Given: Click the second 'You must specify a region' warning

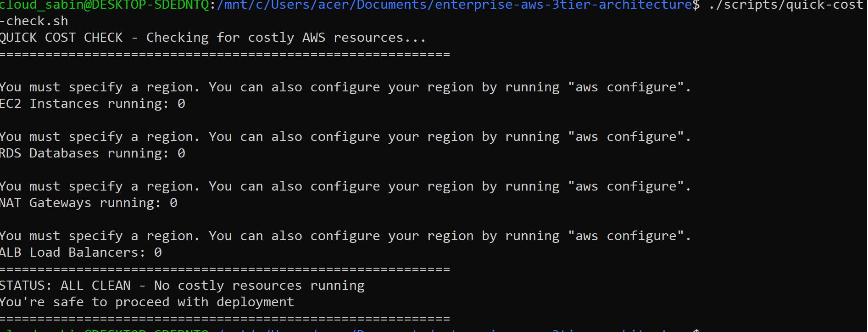Looking at the screenshot, I should (x=345, y=137).
